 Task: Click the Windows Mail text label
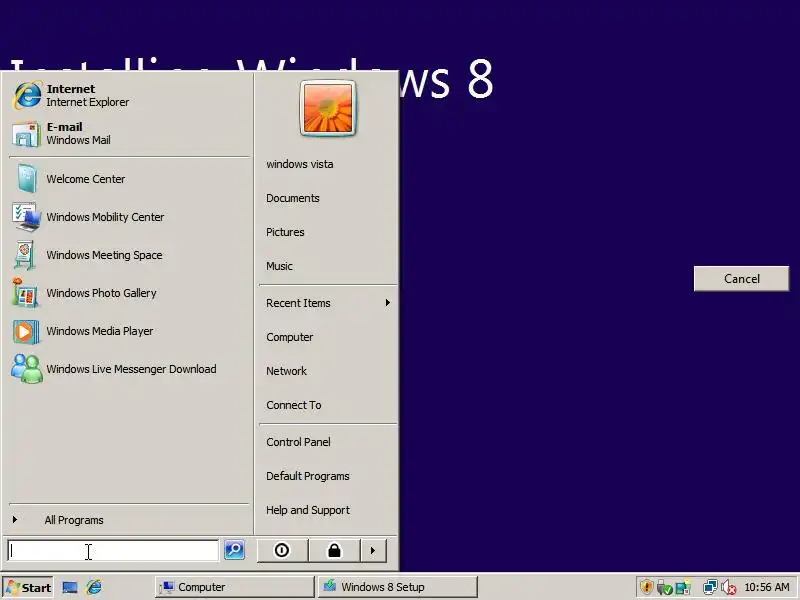79,140
